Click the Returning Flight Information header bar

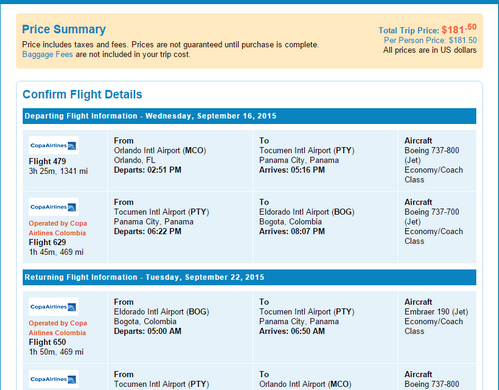click(249, 277)
